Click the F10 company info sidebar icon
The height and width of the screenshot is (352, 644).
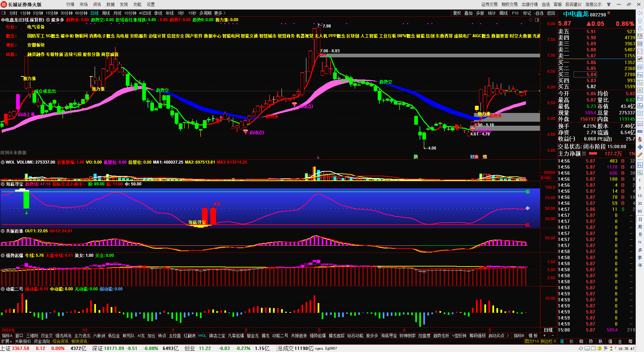[x=640, y=75]
